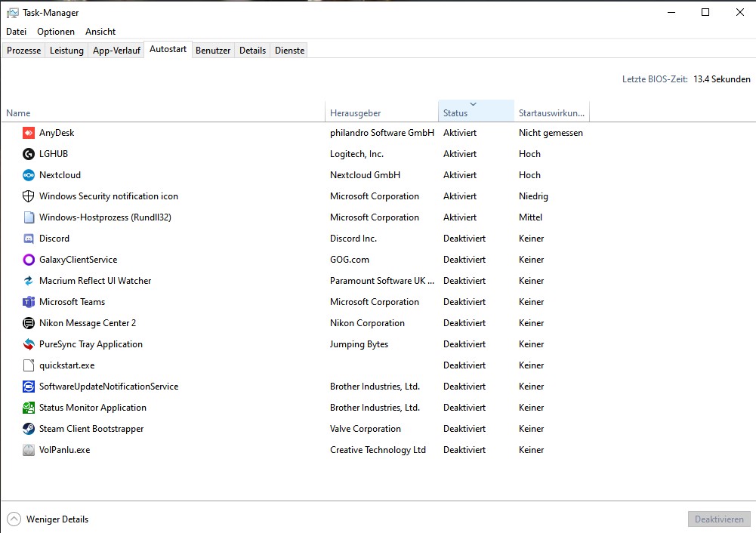This screenshot has height=533, width=756.
Task: Click the Deaktivieren button
Action: point(719,519)
